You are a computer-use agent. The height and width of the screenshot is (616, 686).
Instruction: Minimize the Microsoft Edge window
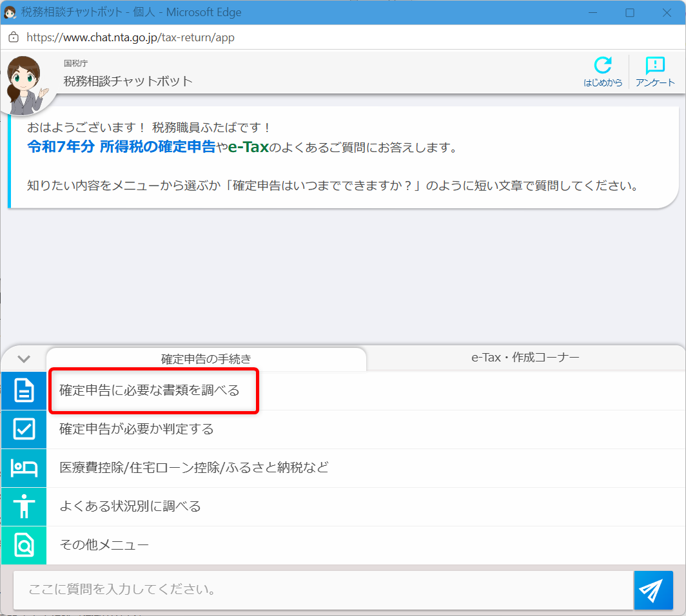(593, 13)
